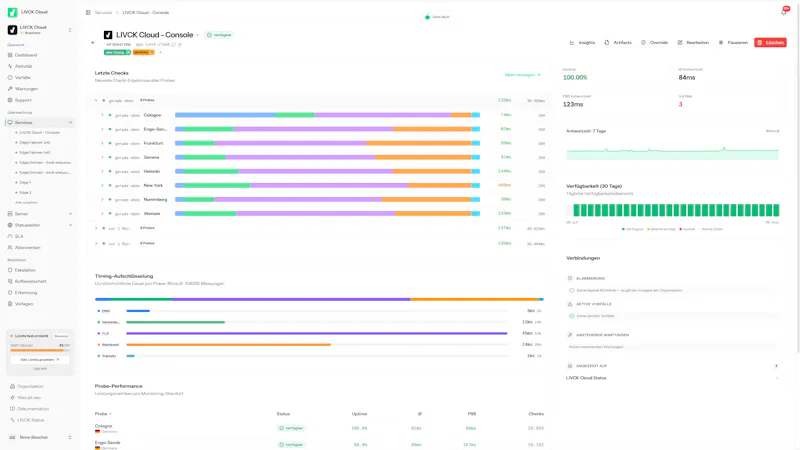Image resolution: width=800 pixels, height=450 pixels.
Task: Click the Cologne row in Probe-Performance table
Action: [320, 428]
